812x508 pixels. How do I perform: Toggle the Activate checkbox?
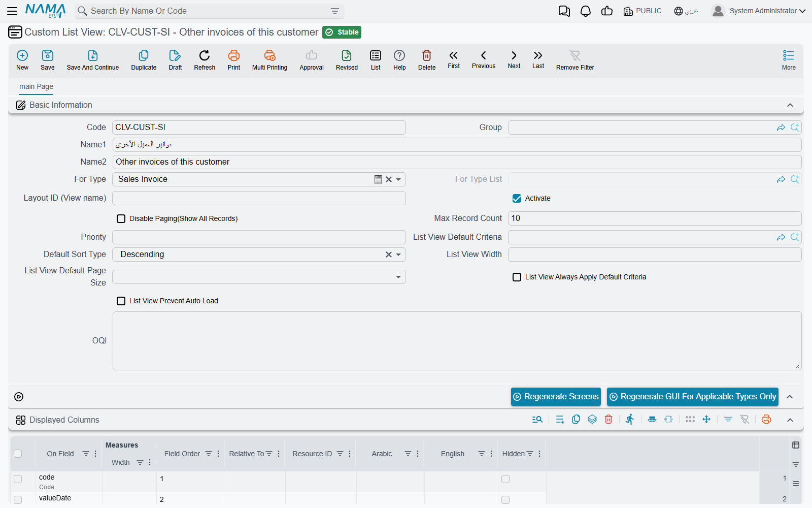coord(517,198)
